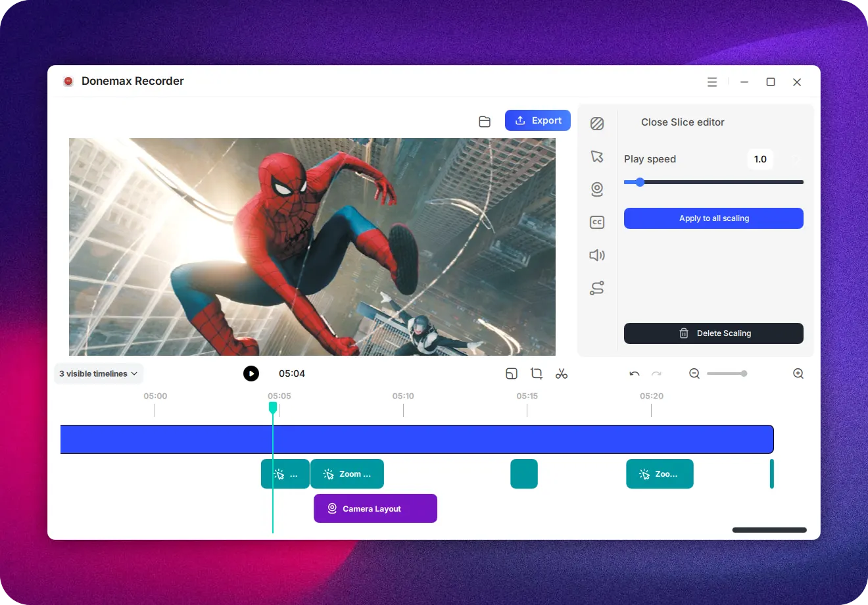Viewport: 868px width, 605px height.
Task: Play the video preview
Action: [x=251, y=374]
